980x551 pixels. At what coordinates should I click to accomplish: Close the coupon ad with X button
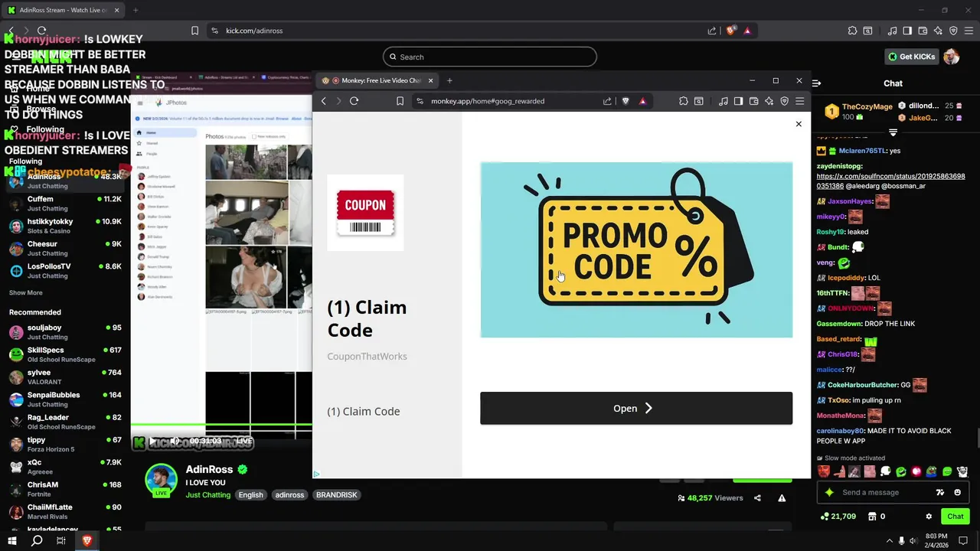[799, 124]
